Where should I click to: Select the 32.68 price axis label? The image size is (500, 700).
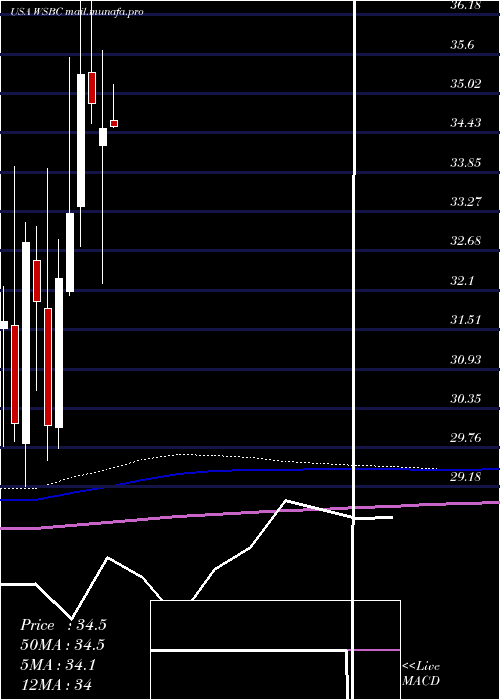[x=465, y=241]
